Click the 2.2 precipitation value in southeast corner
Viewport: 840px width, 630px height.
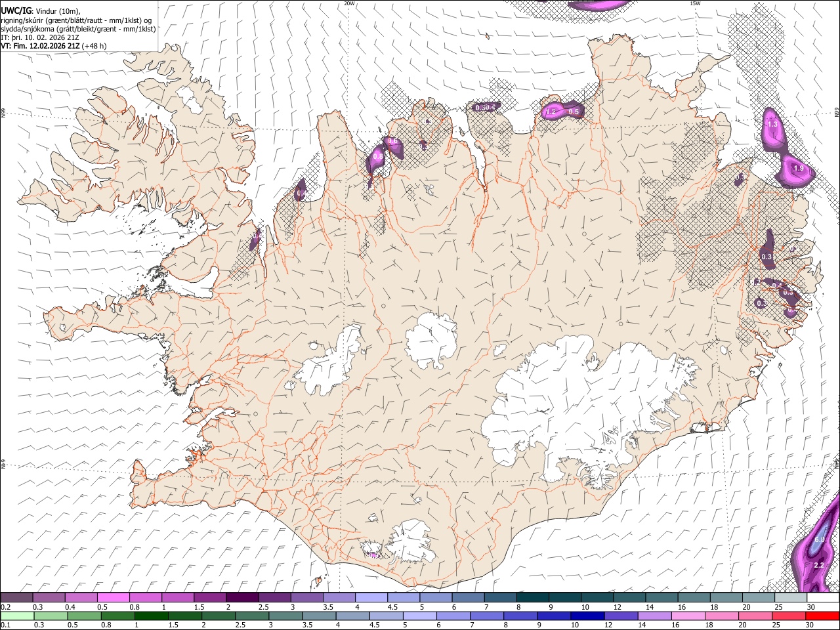(818, 565)
